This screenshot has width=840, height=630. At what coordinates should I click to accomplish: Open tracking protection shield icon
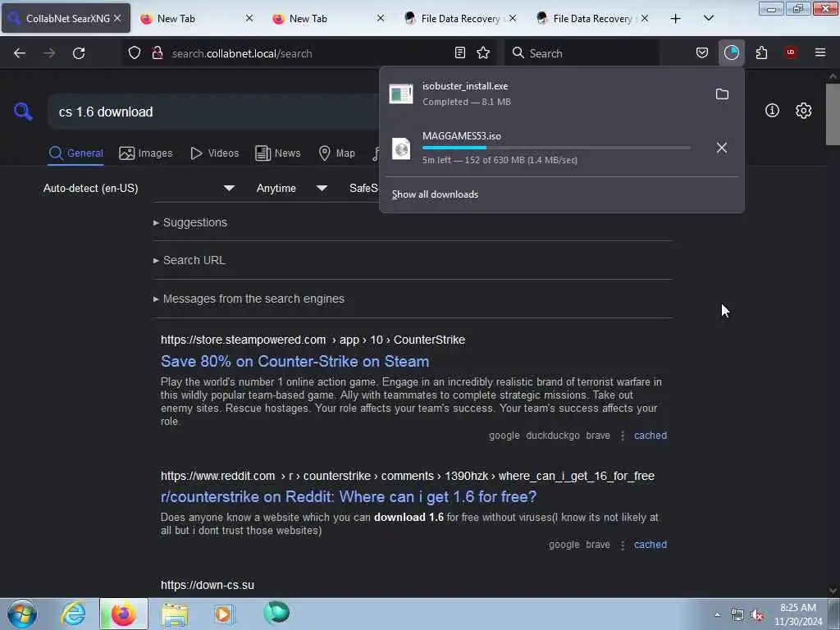[135, 53]
